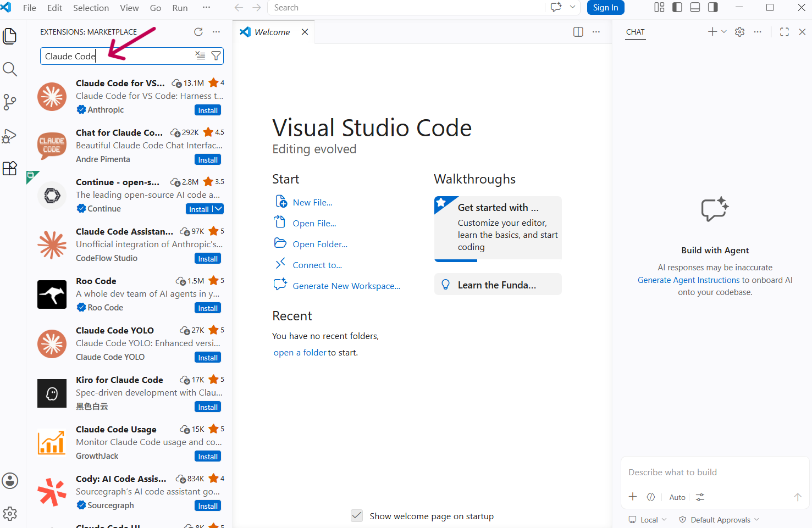This screenshot has width=812, height=528.
Task: Open the Manage gear in activity bar
Action: pos(10,514)
